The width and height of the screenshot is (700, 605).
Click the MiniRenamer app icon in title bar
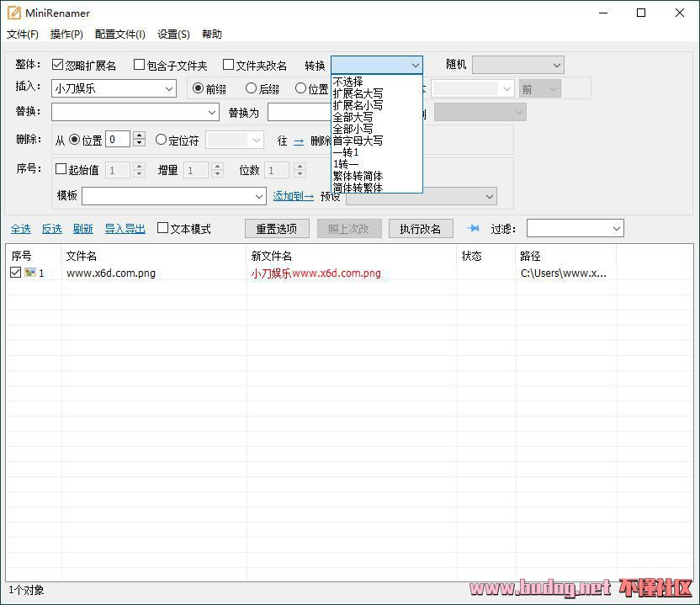(14, 13)
